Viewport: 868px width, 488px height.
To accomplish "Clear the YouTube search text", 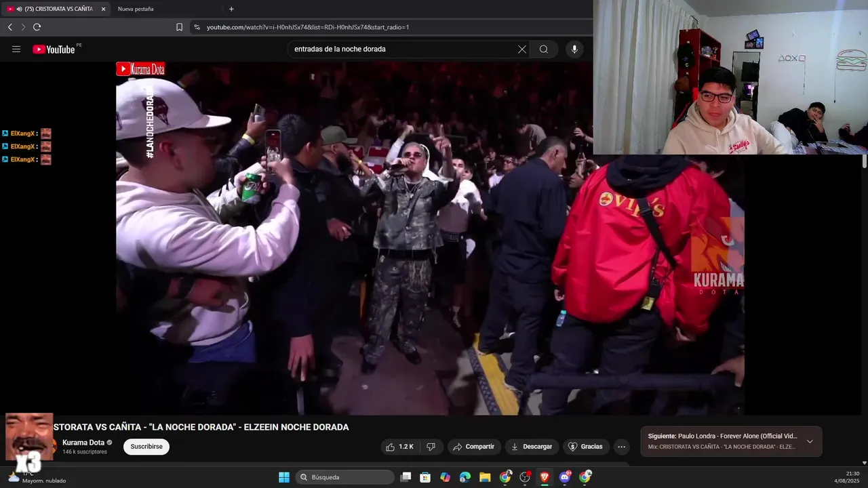I will pos(522,49).
